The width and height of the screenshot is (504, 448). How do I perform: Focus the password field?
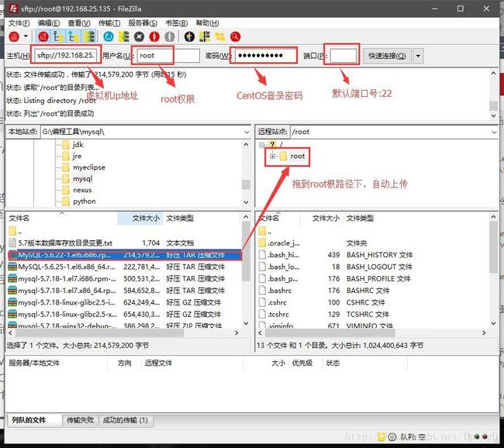tap(266, 56)
